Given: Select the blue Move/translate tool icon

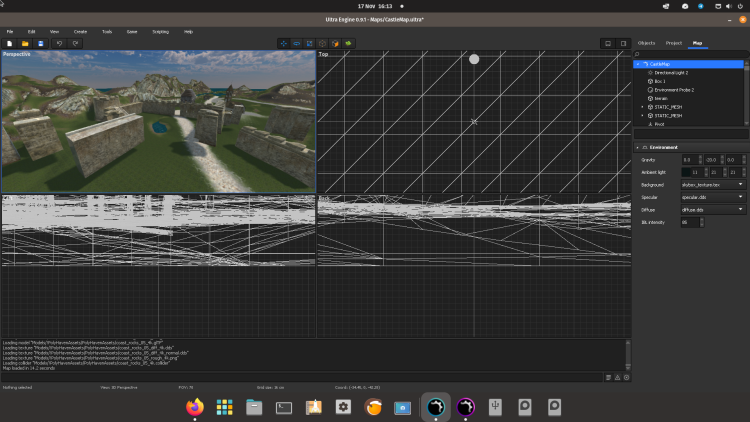Looking at the screenshot, I should point(284,44).
